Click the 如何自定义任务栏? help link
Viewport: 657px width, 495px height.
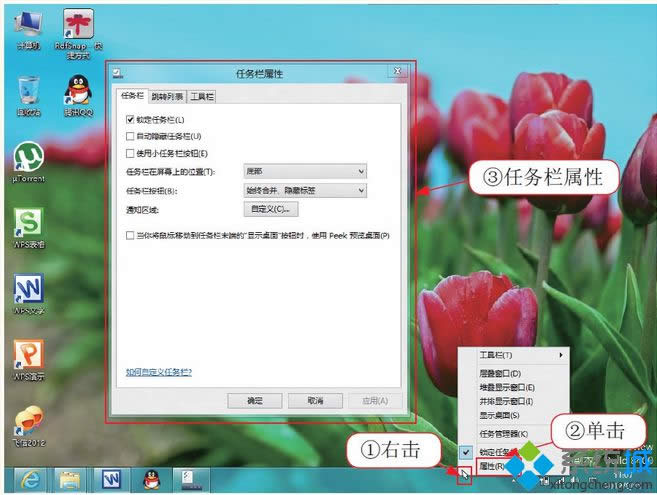[x=158, y=371]
